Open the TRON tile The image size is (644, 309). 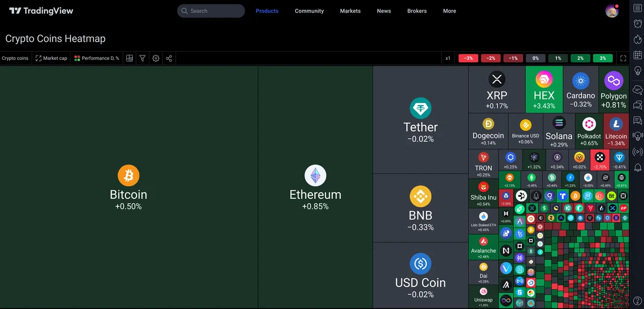[x=484, y=164]
